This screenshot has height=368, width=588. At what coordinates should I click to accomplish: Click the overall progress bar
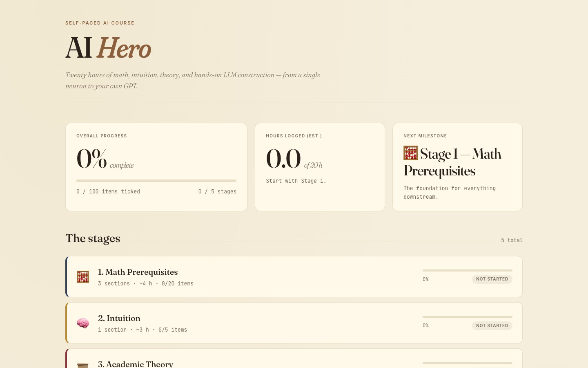[156, 181]
